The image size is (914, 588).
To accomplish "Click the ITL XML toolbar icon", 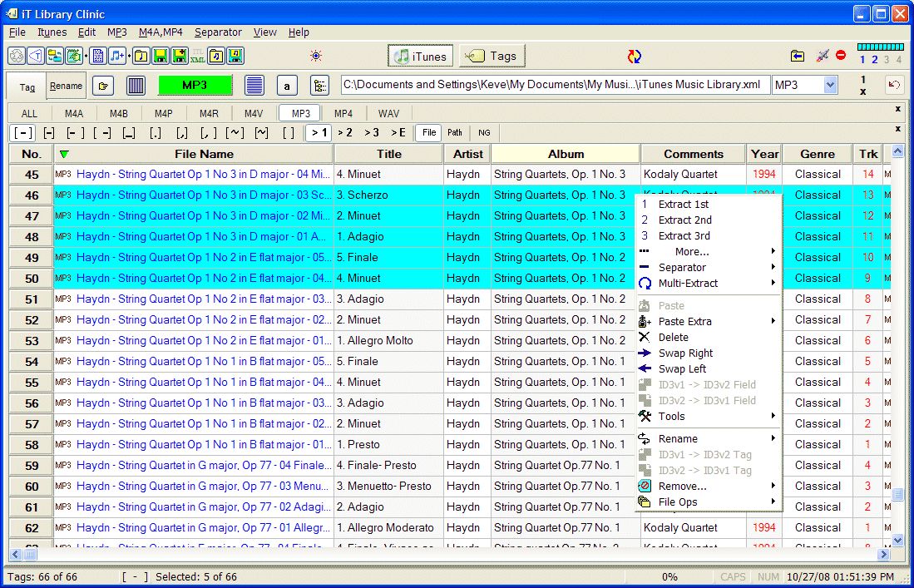I will [x=198, y=56].
